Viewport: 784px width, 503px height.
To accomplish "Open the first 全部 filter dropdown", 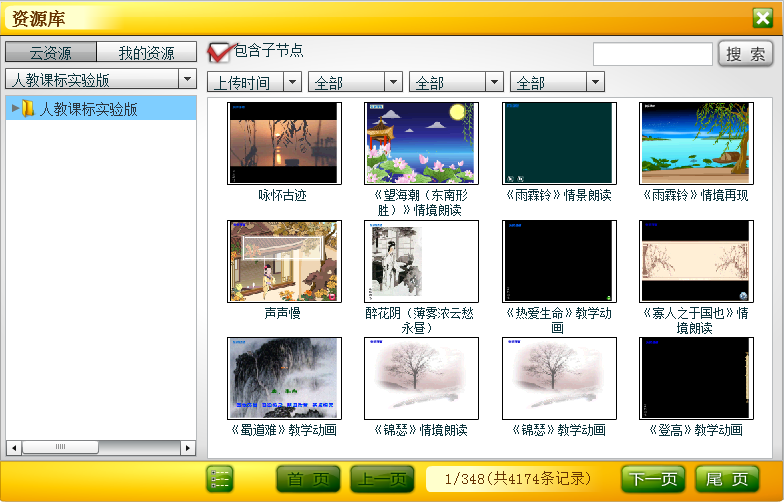I will coord(355,82).
